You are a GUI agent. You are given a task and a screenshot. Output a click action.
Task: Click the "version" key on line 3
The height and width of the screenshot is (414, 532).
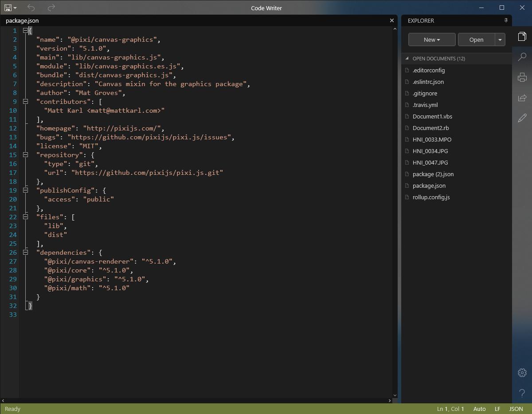(54, 48)
